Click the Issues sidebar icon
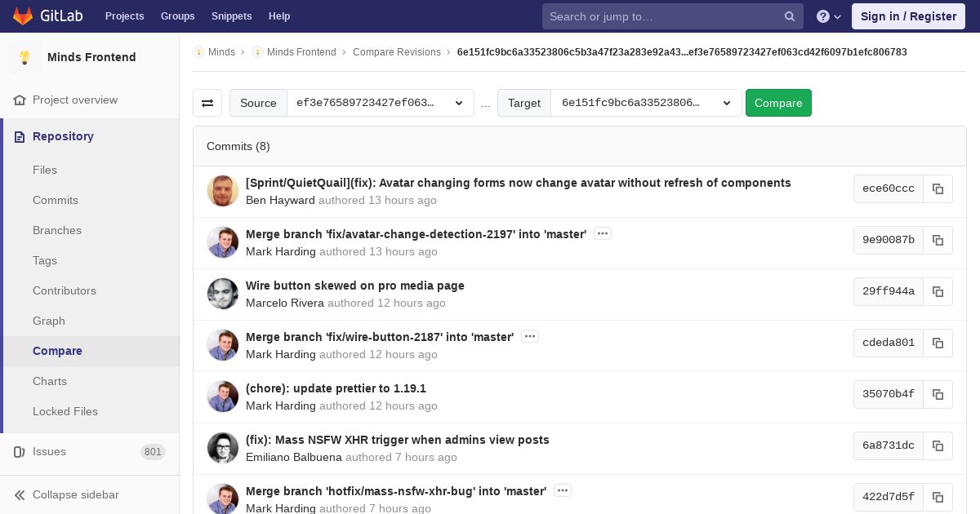This screenshot has width=980, height=514. click(20, 452)
